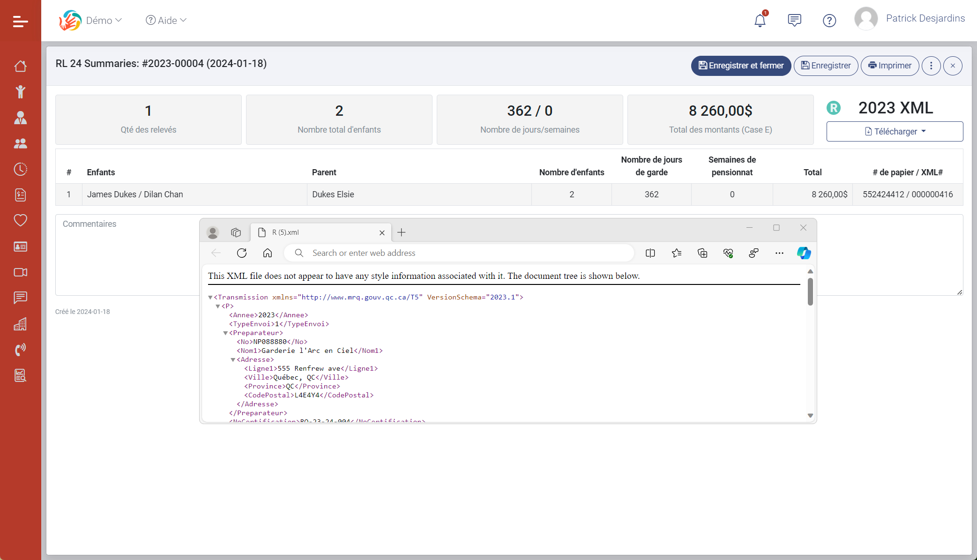Click the XML viewer vertical scrollbar

[x=810, y=291]
